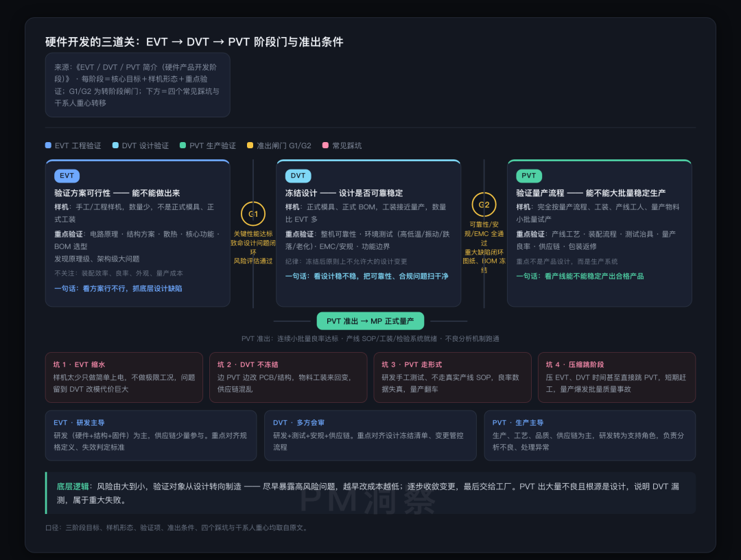The height and width of the screenshot is (560, 741).
Task: Click the green PVT badge
Action: [x=529, y=176]
